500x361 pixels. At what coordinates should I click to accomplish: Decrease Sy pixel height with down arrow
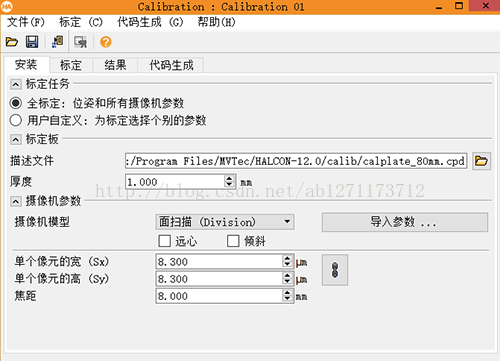(x=287, y=282)
